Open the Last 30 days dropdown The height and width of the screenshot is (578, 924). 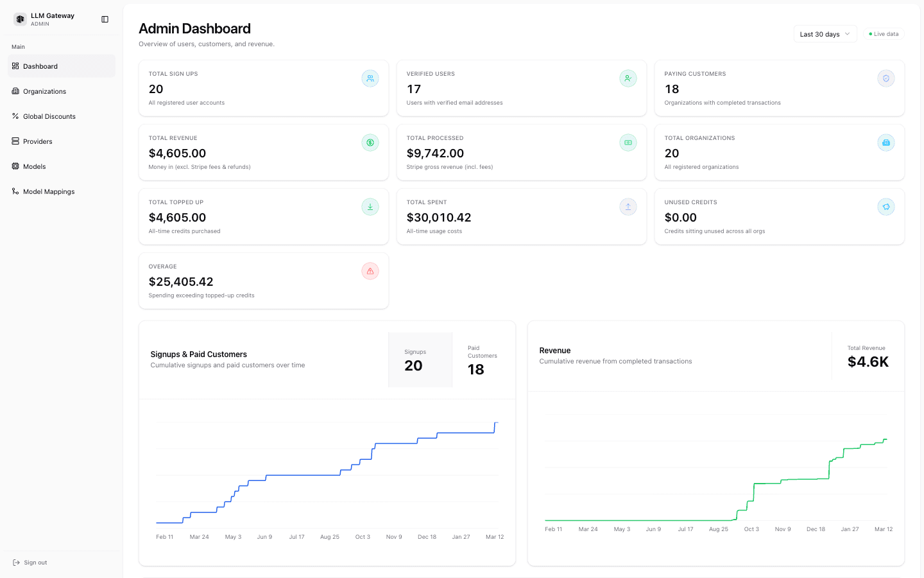click(825, 33)
